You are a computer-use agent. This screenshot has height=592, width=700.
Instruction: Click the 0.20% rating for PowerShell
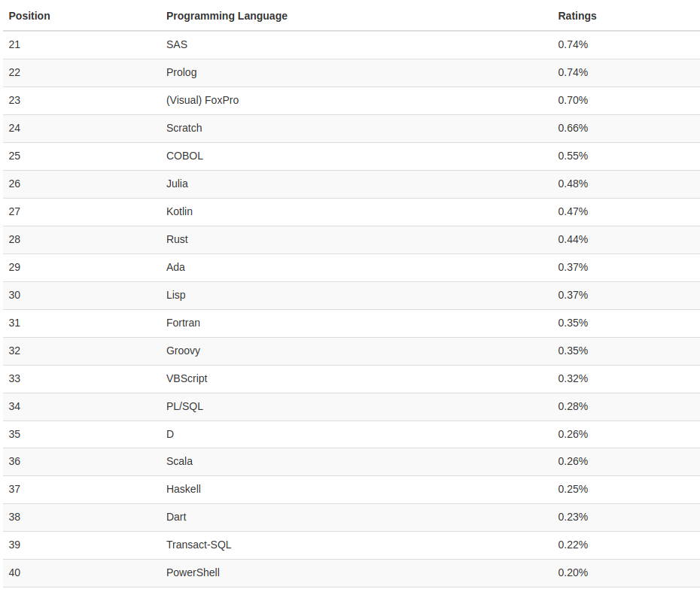573,572
